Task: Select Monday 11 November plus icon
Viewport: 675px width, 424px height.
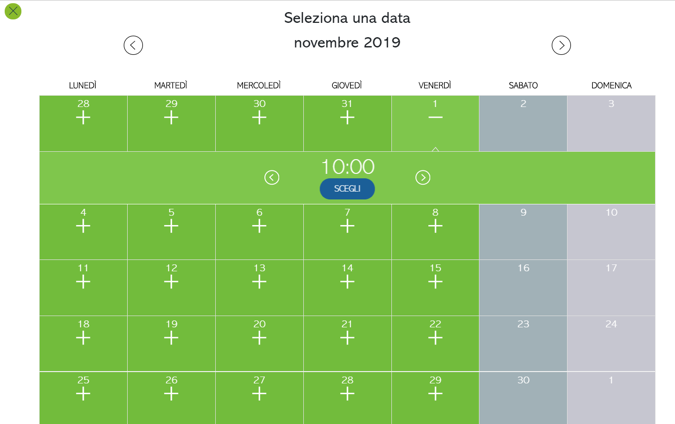Action: point(83,282)
